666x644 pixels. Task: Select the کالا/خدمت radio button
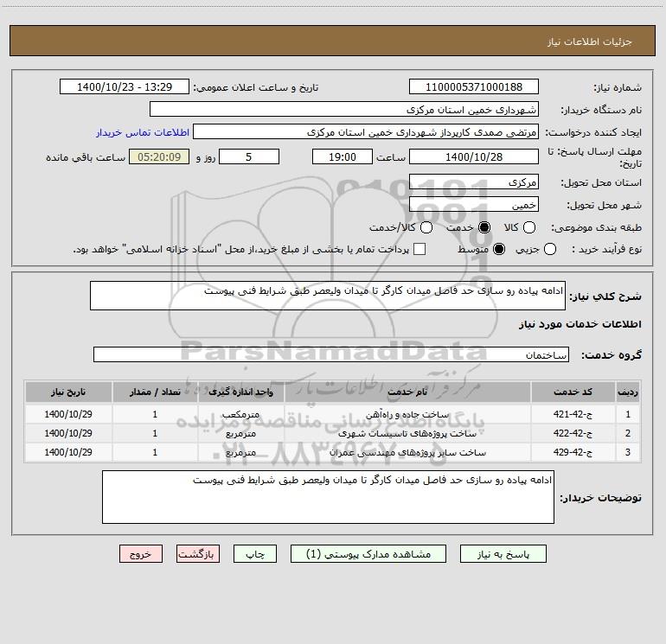426,227
